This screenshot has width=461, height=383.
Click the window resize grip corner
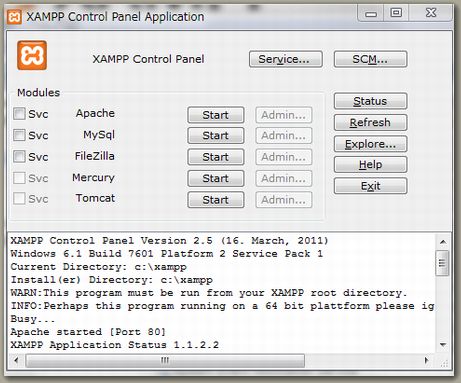tap(444, 363)
